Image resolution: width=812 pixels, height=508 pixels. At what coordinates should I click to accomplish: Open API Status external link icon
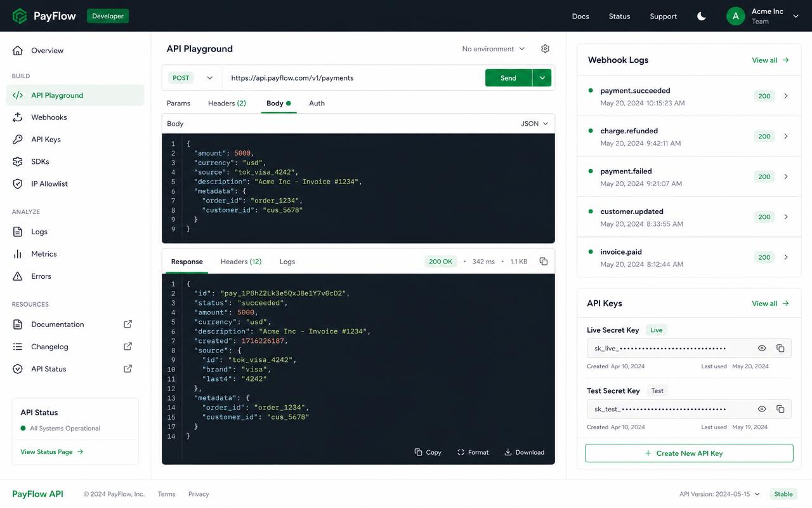click(x=128, y=369)
